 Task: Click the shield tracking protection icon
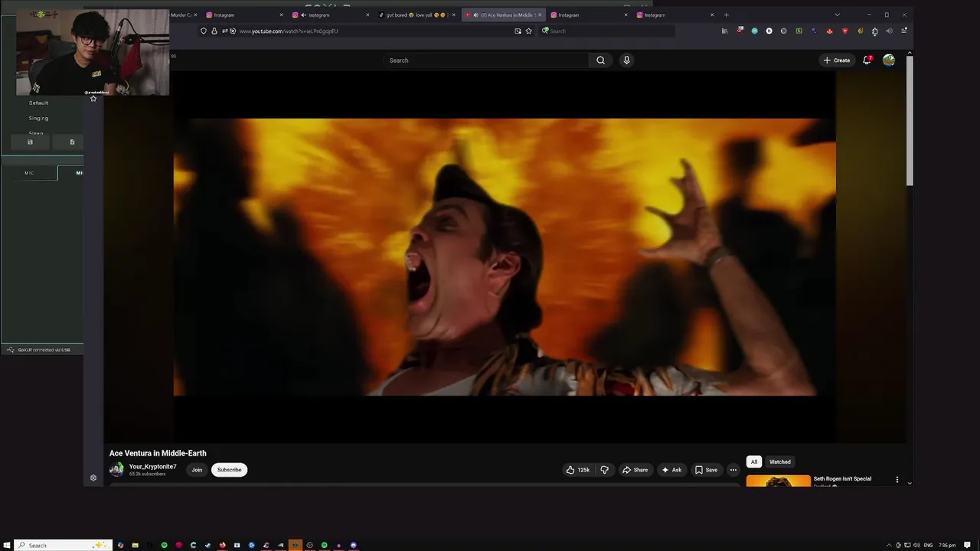pos(204,31)
